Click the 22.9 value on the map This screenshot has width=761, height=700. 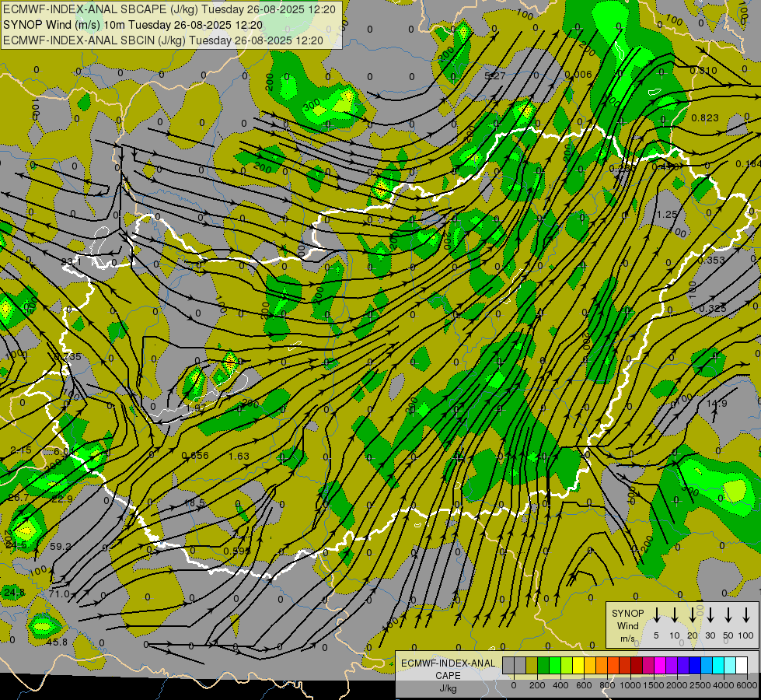(62, 499)
